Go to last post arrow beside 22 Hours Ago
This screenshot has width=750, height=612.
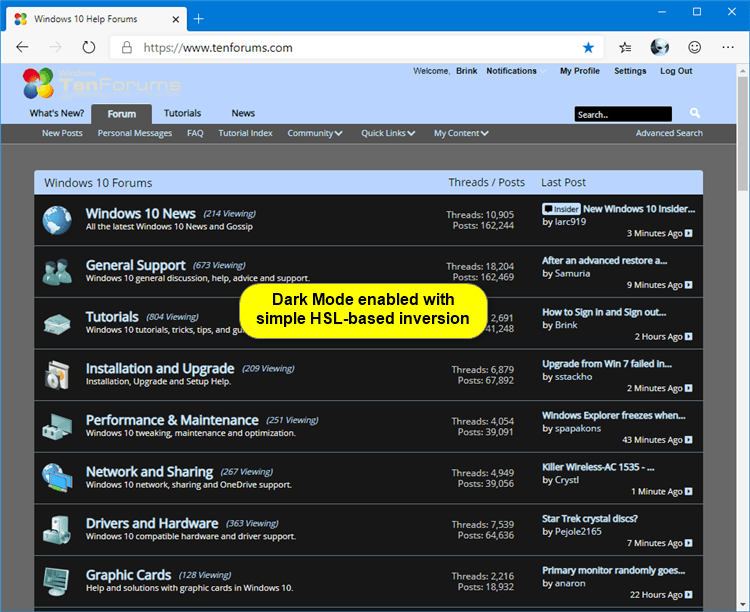pyautogui.click(x=688, y=594)
